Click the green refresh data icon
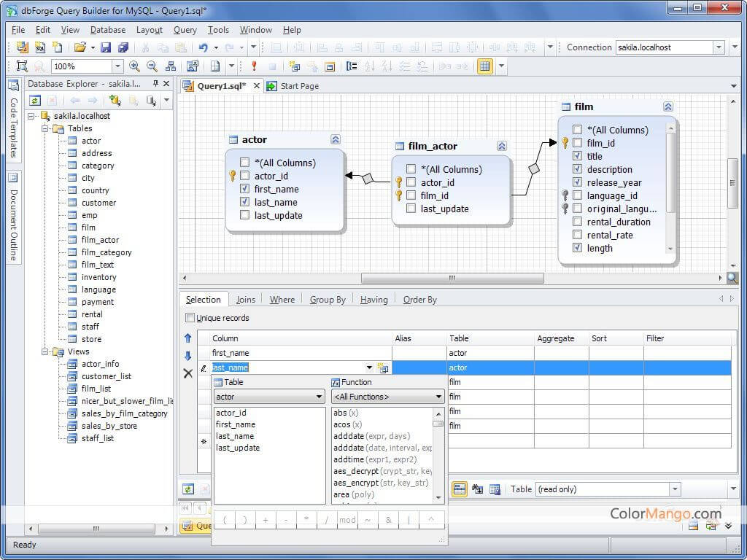747x560 pixels. pos(188,489)
